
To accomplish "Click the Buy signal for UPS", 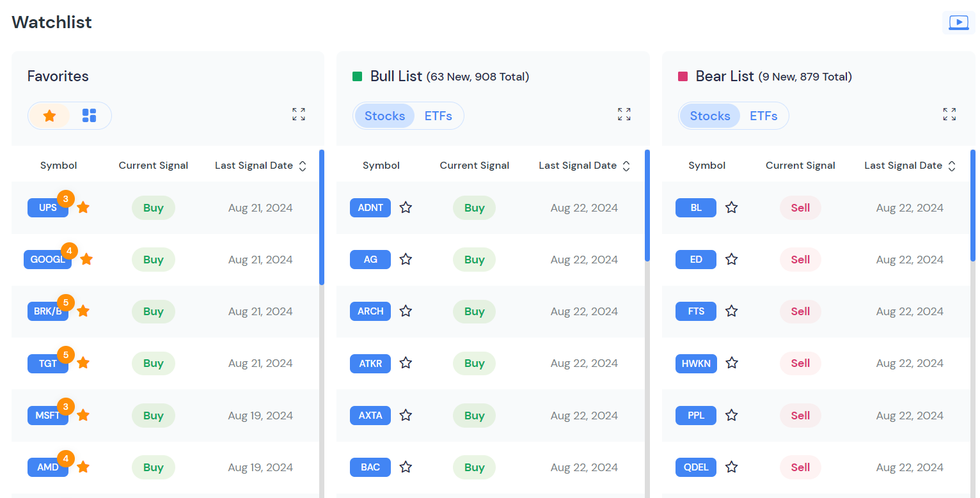I will [154, 208].
